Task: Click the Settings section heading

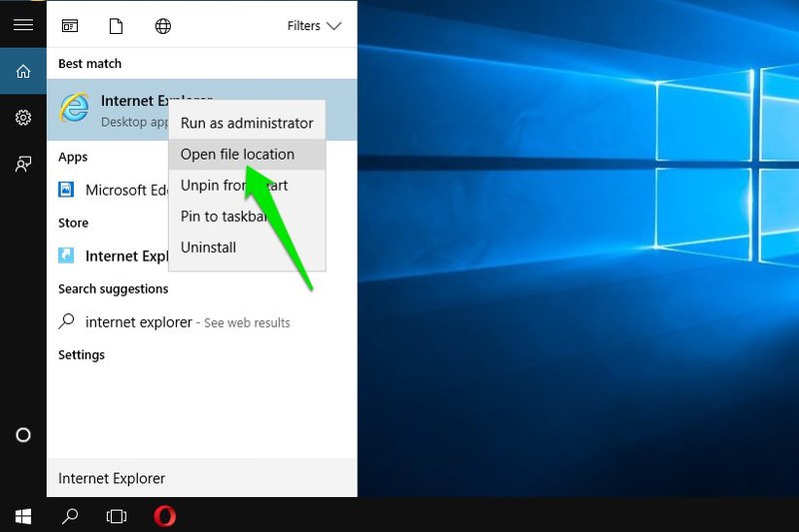Action: (x=81, y=355)
